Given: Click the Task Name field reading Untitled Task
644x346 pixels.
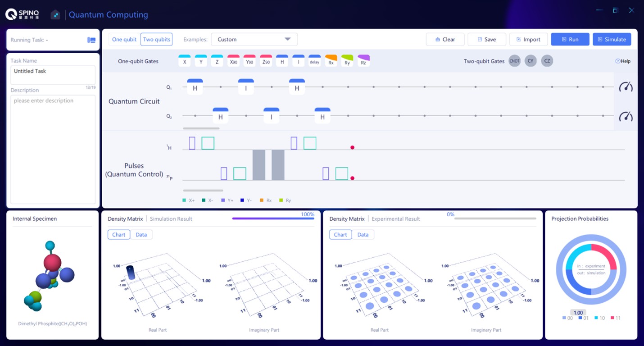Looking at the screenshot, I should tap(53, 75).
